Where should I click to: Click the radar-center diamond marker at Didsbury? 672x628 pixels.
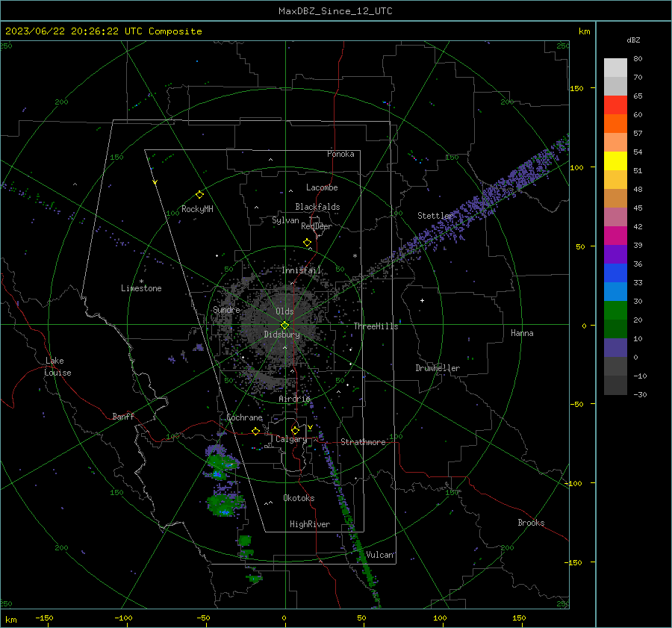click(x=284, y=326)
